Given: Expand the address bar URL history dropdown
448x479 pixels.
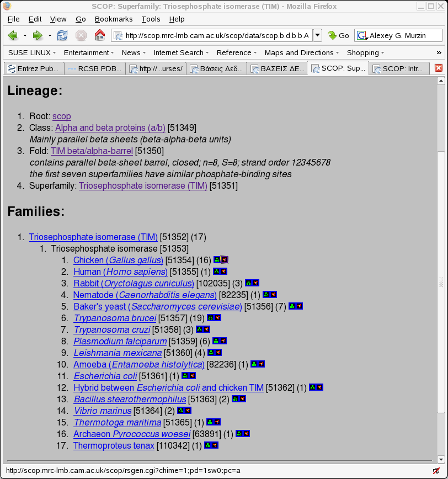Looking at the screenshot, I should click(318, 35).
